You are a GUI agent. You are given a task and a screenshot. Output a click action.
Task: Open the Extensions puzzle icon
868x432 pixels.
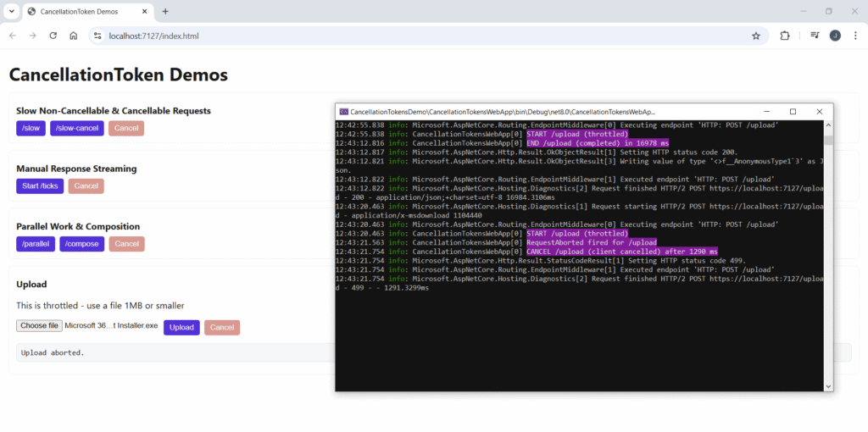tap(784, 36)
